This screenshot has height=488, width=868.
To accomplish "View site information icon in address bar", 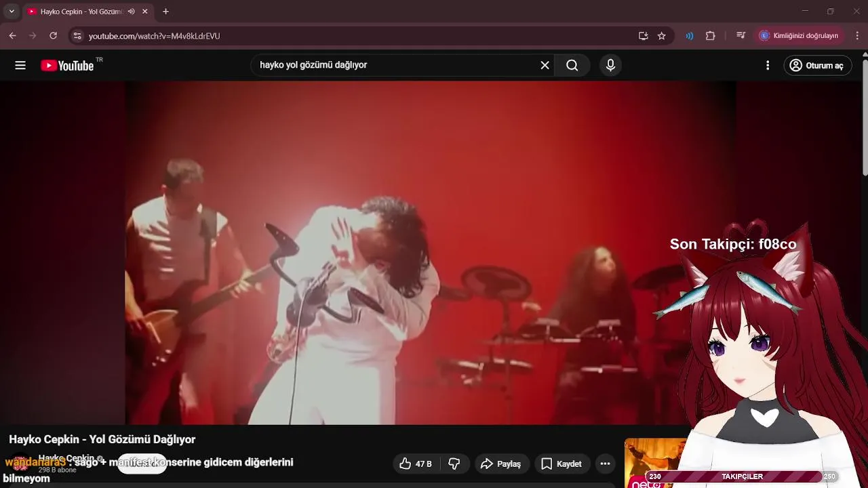I will [x=77, y=36].
